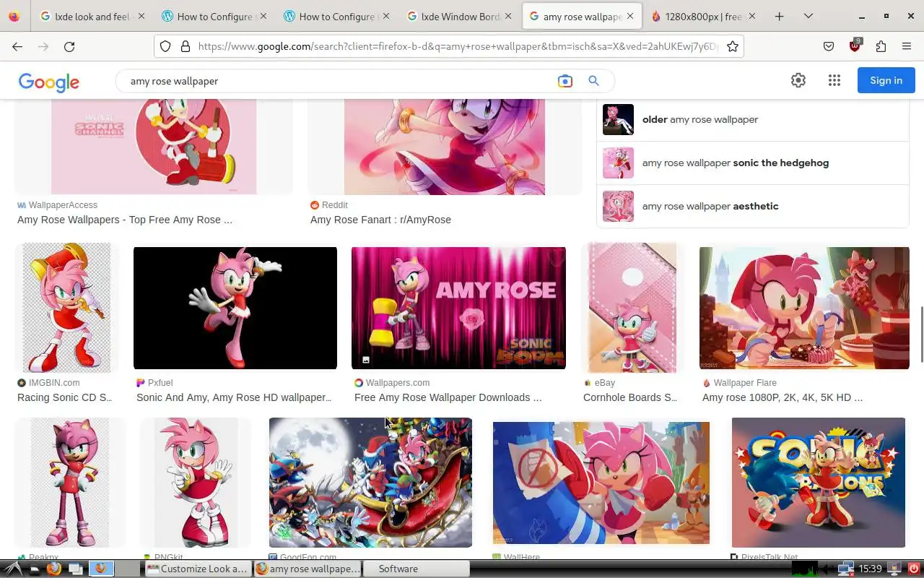Open a new browser tab
Viewport: 924px width, 578px height.
tap(779, 16)
